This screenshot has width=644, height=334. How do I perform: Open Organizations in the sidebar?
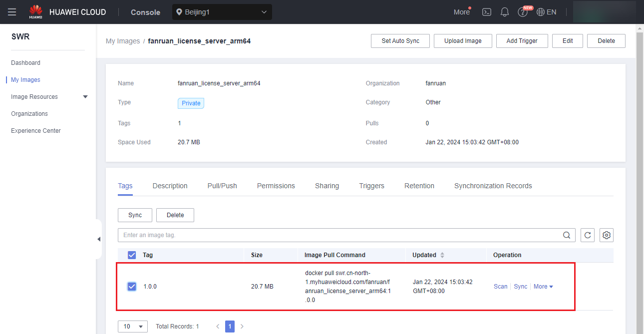pyautogui.click(x=29, y=114)
